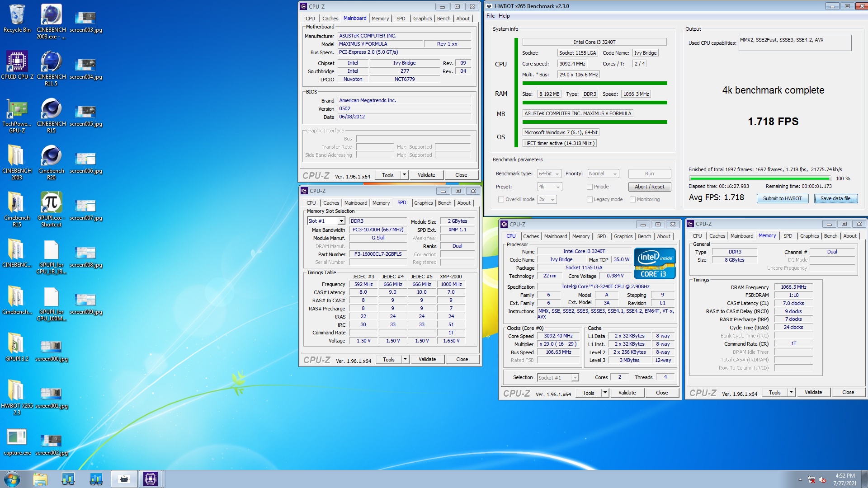Enable the Pmode checkbox
The height and width of the screenshot is (488, 868).
pos(590,187)
